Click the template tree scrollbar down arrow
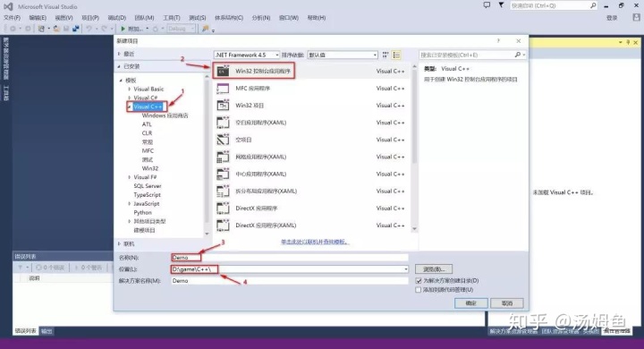The width and height of the screenshot is (644, 349). pyautogui.click(x=207, y=234)
